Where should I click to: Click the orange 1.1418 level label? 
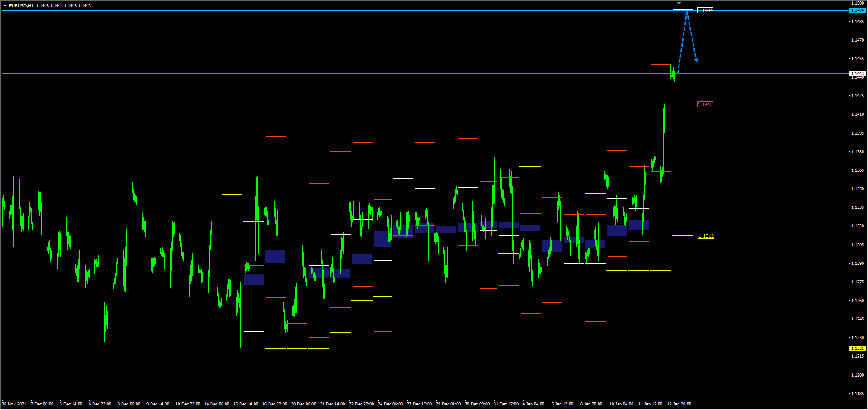705,104
